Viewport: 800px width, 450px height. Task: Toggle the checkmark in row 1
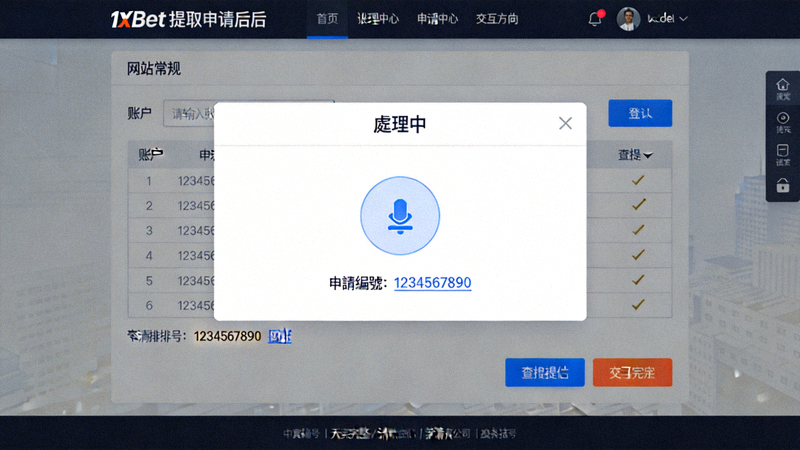[x=638, y=180]
